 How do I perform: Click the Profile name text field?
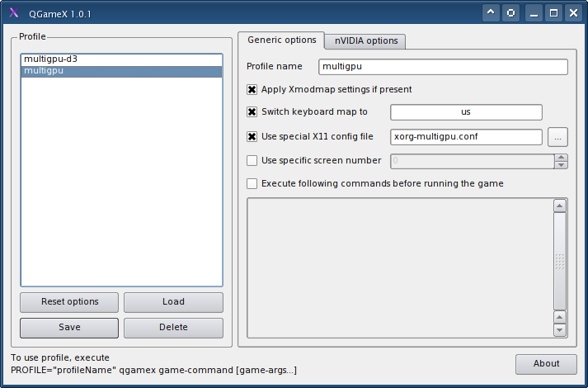pyautogui.click(x=443, y=67)
